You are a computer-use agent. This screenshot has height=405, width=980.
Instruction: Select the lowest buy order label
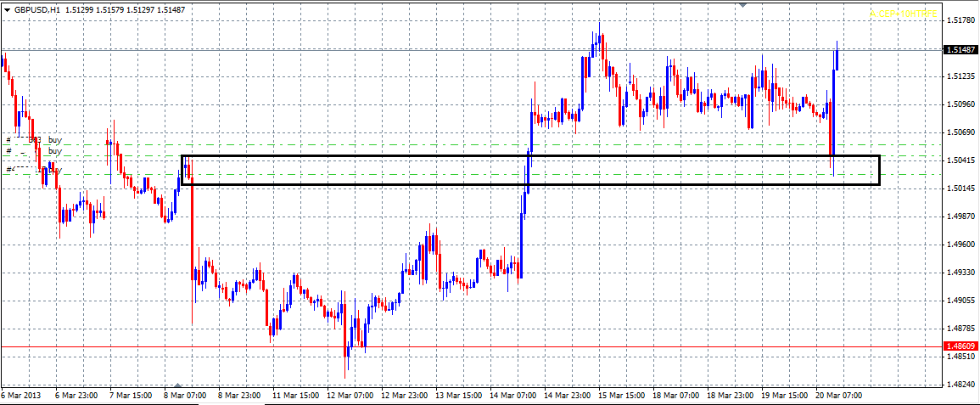(54, 170)
